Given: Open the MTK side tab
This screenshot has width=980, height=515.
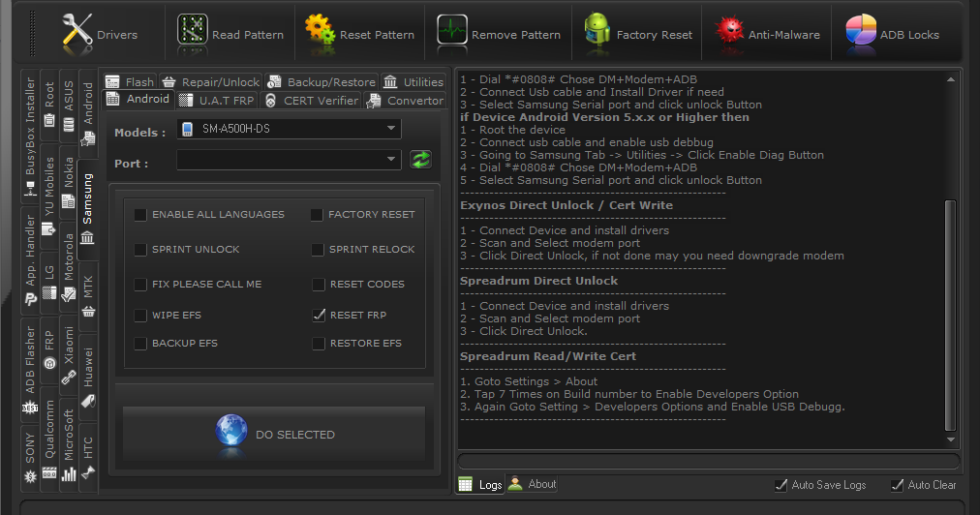Looking at the screenshot, I should [88, 295].
